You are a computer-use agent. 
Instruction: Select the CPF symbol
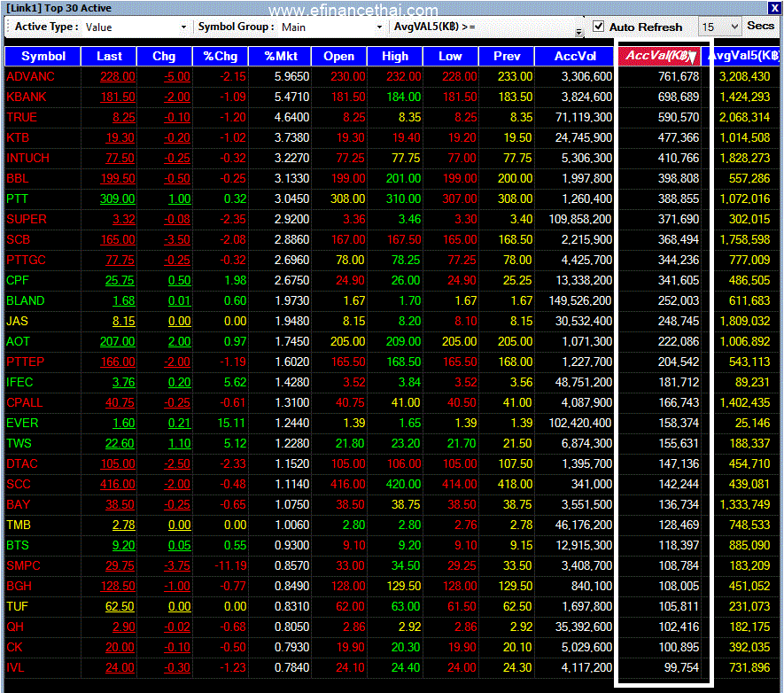point(18,281)
